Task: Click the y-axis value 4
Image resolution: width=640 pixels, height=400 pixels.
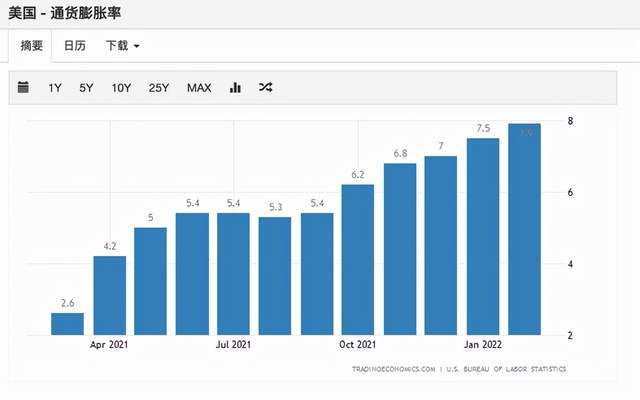Action: tap(570, 264)
